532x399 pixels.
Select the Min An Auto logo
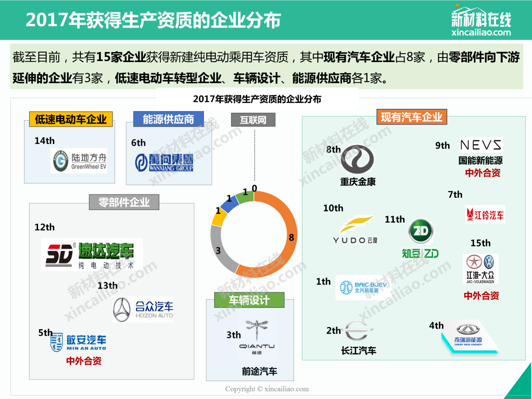click(78, 342)
